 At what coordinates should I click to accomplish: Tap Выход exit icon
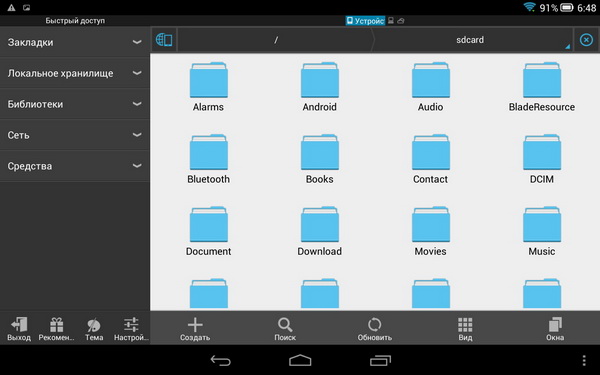click(19, 324)
